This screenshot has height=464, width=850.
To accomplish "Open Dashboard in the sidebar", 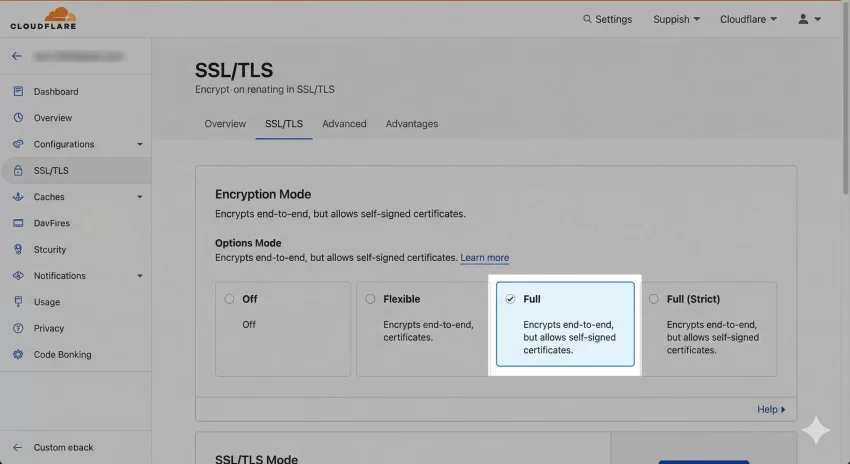I will [x=56, y=92].
